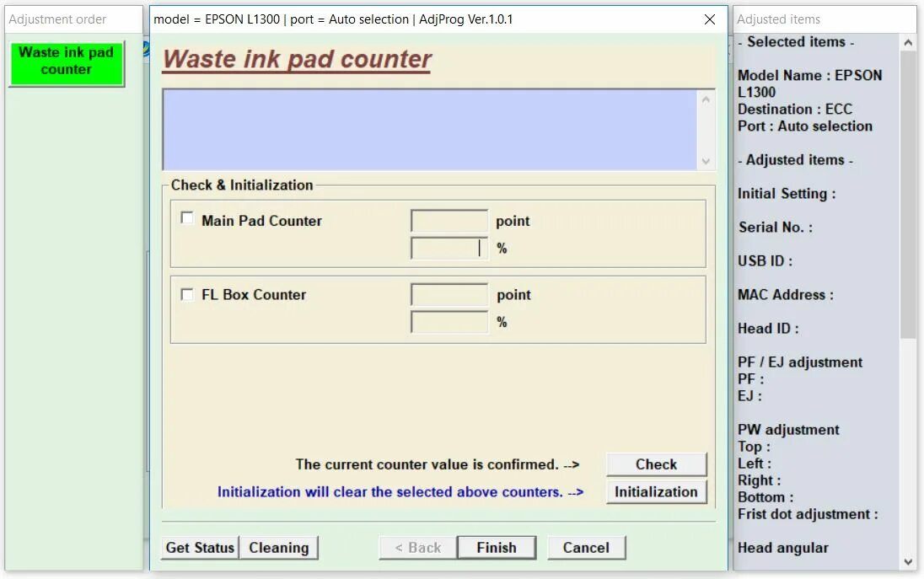Click the 'PF / EJ adjustment' entry
Viewport: 924px width, 579px height.
800,362
